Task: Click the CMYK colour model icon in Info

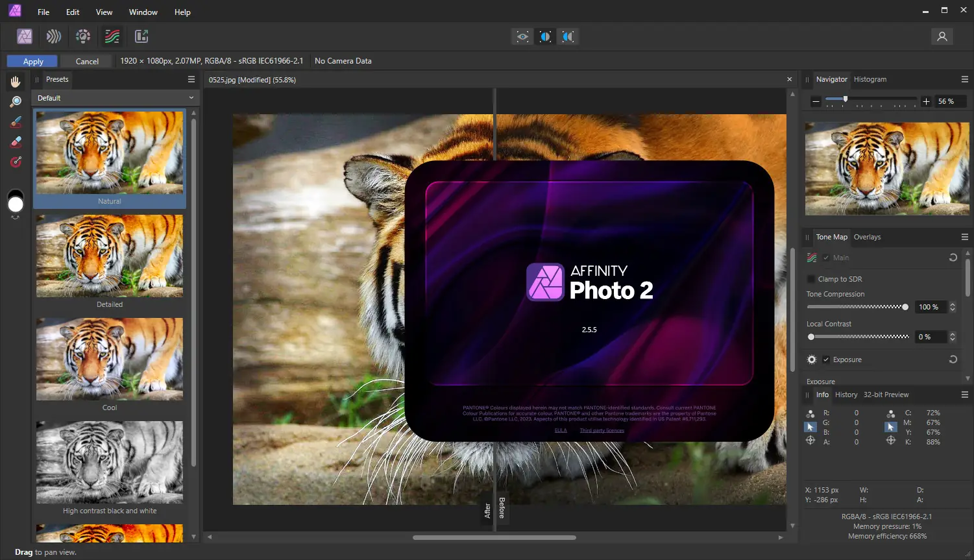Action: [x=891, y=413]
